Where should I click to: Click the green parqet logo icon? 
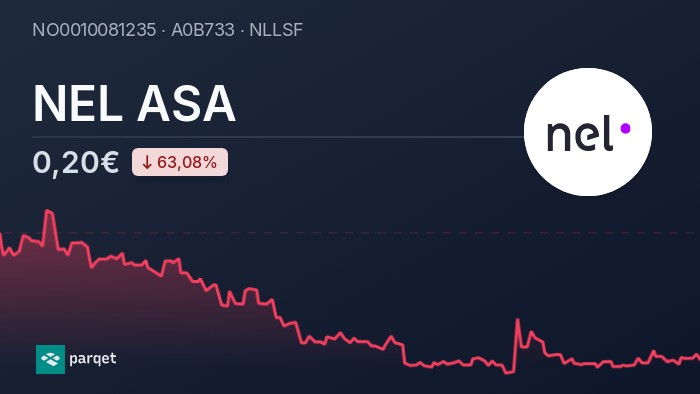(50, 359)
